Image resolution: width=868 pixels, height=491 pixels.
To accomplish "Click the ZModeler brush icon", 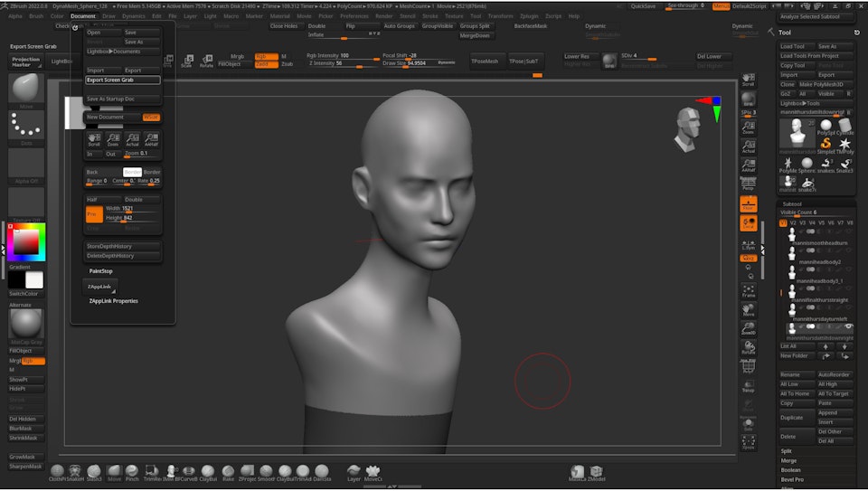I will pos(597,471).
